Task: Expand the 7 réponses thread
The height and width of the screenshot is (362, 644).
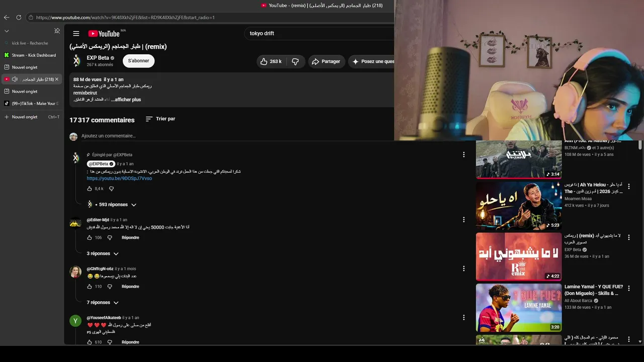Action: point(103,303)
